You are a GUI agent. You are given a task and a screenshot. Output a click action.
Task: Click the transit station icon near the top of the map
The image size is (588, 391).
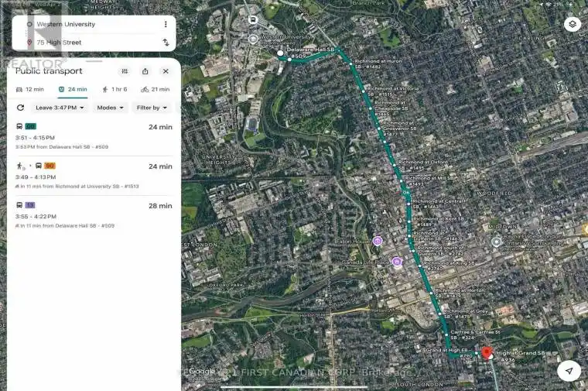(253, 19)
